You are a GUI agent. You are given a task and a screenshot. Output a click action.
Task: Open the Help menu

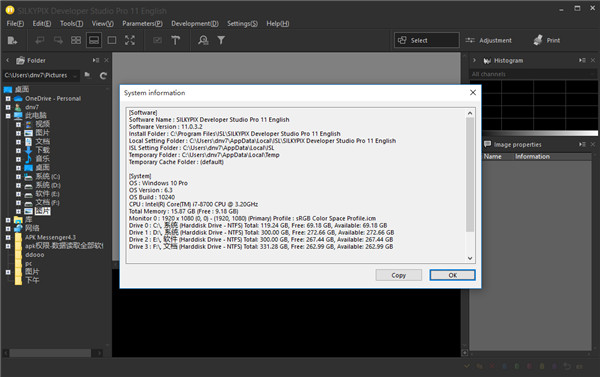pyautogui.click(x=278, y=23)
